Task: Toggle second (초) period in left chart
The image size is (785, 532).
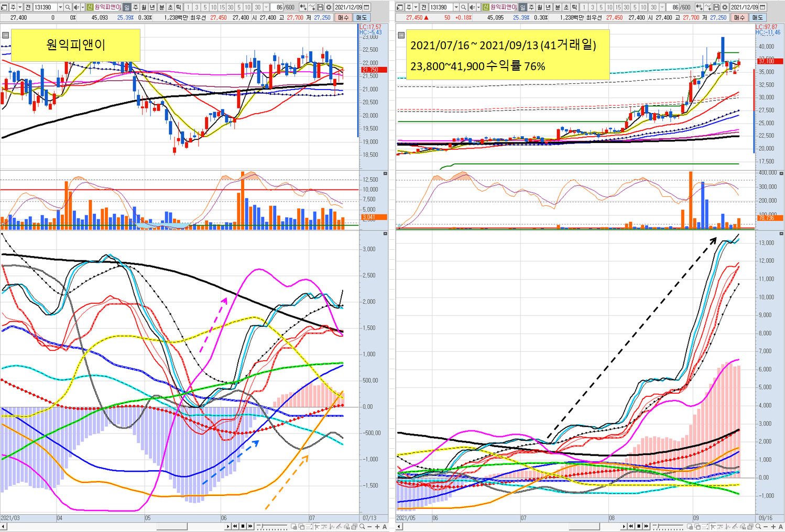Action: (x=170, y=7)
